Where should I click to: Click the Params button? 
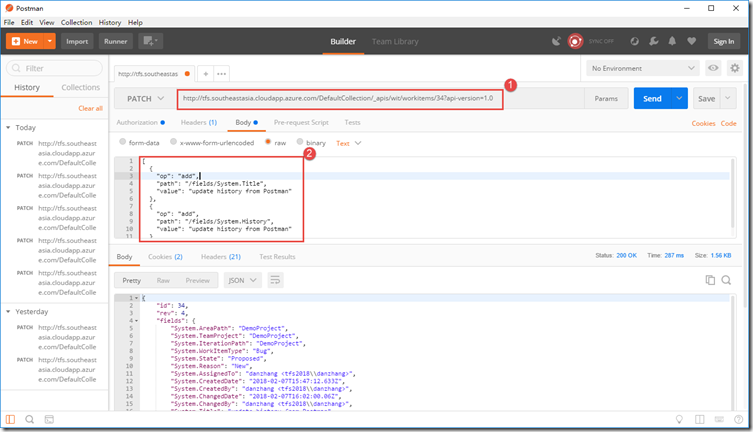606,98
